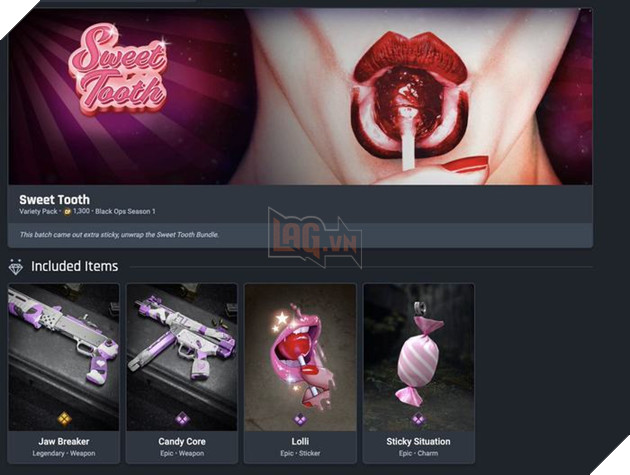Select the Jaw Breaker item title
Screen dimensions: 630x475
(x=64, y=441)
